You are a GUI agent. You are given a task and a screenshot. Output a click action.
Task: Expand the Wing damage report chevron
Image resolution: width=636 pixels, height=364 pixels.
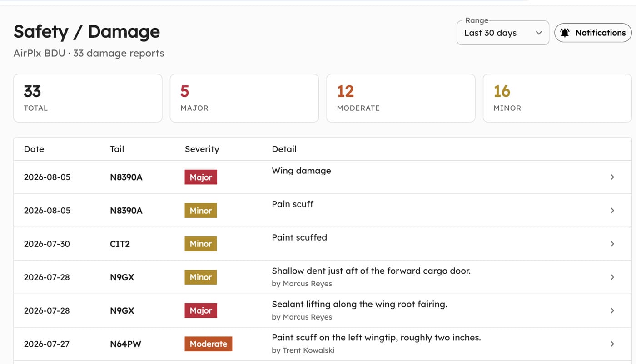coord(612,177)
